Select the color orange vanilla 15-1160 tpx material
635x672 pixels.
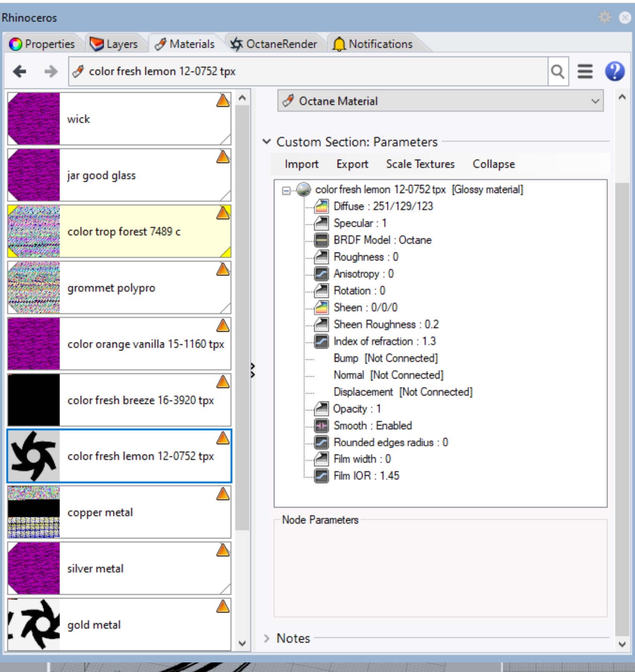pyautogui.click(x=119, y=344)
